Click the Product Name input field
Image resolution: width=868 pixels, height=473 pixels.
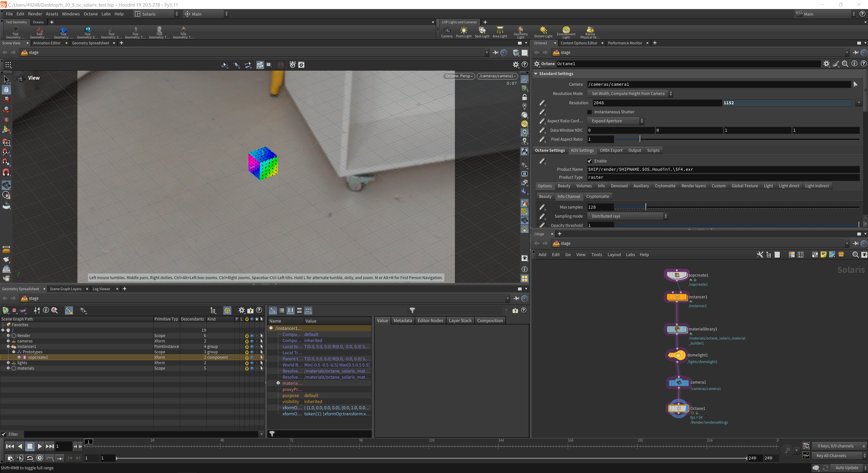point(723,169)
